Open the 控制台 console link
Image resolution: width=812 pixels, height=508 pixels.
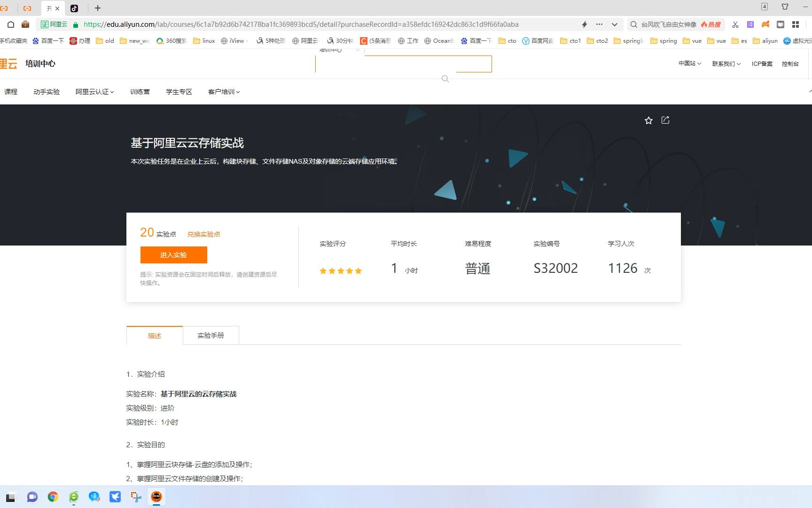[790, 63]
